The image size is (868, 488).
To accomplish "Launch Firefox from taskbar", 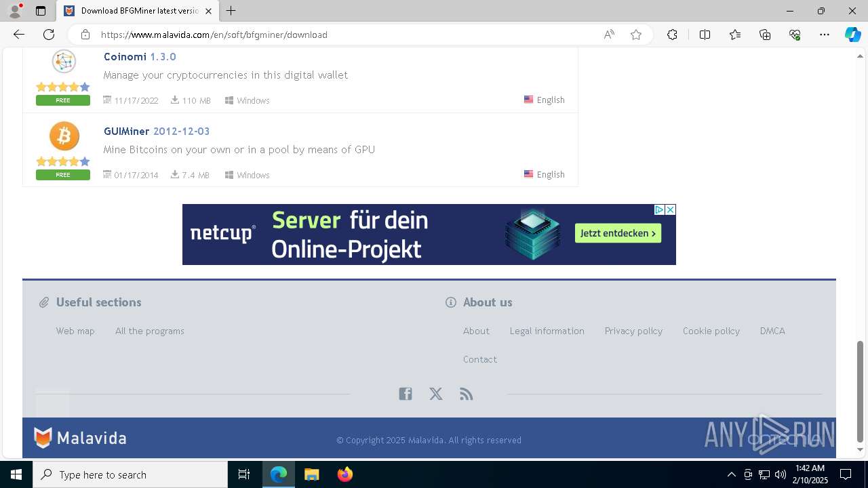I will (x=345, y=474).
